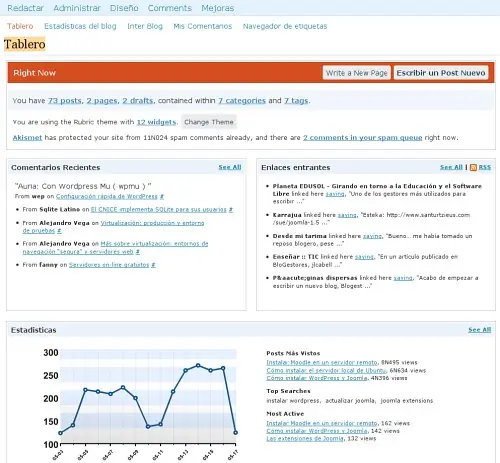Click saying link for Páginas dispersas
Image resolution: width=500 pixels, height=463 pixels.
[403, 278]
